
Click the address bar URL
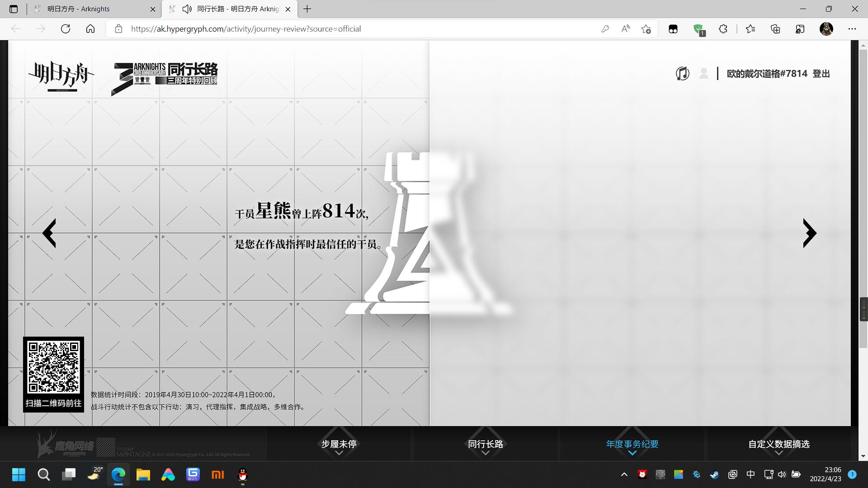[x=246, y=29]
